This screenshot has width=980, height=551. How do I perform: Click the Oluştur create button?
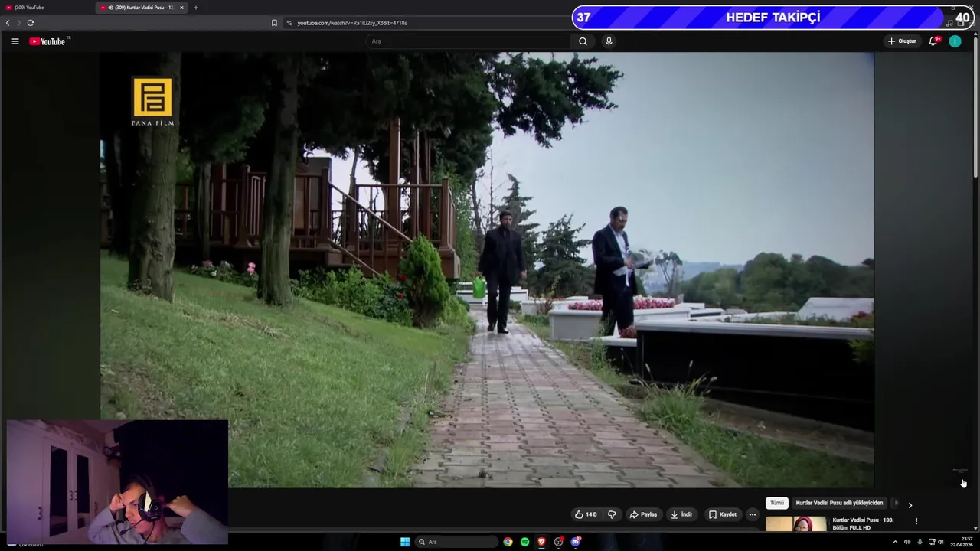[902, 41]
